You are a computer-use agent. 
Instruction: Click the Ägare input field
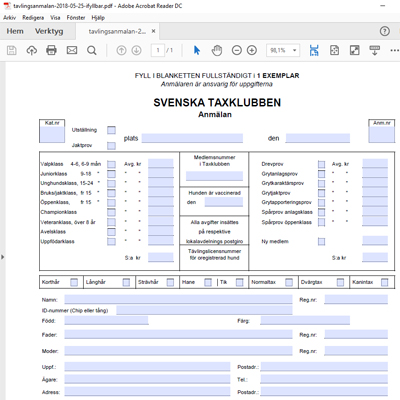tap(147, 379)
